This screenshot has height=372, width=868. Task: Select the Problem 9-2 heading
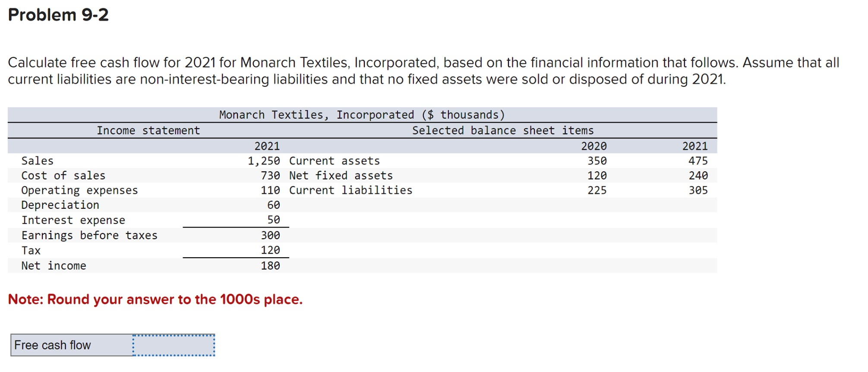(58, 15)
